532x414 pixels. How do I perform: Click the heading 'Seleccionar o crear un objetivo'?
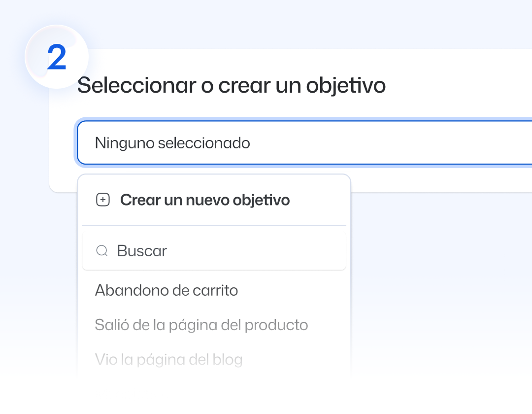tap(232, 85)
